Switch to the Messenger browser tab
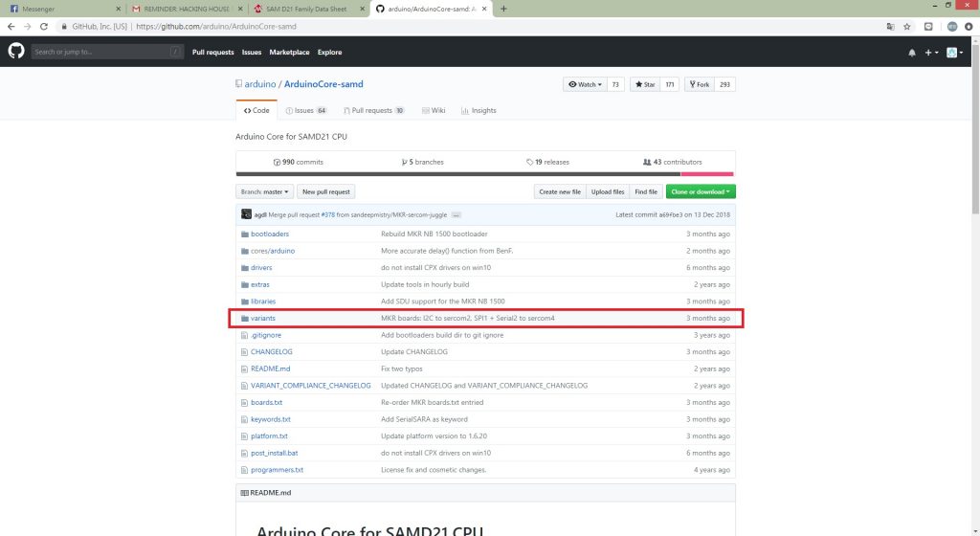 pyautogui.click(x=64, y=9)
